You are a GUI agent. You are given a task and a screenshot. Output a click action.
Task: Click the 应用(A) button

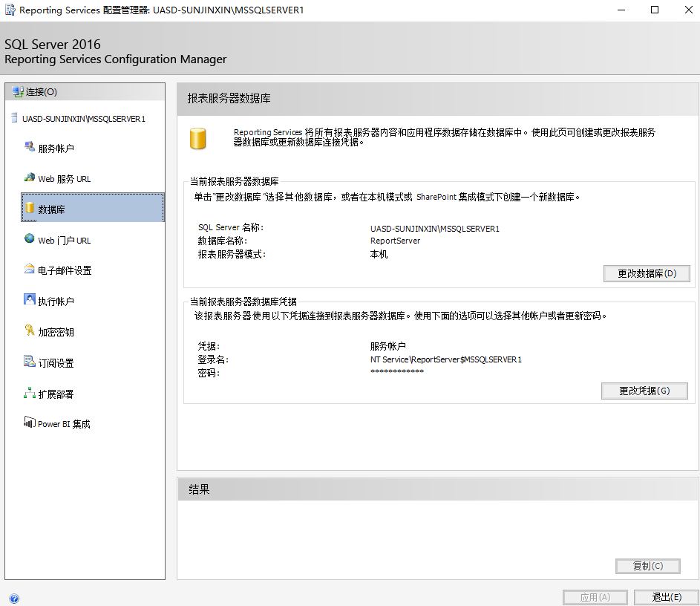pos(595,596)
